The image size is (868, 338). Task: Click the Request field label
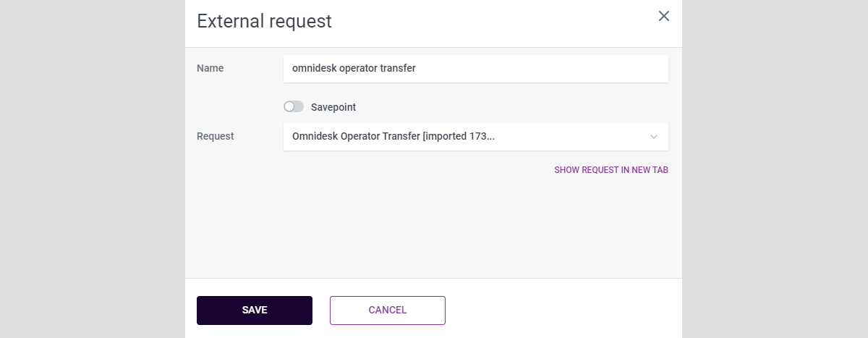tap(216, 136)
